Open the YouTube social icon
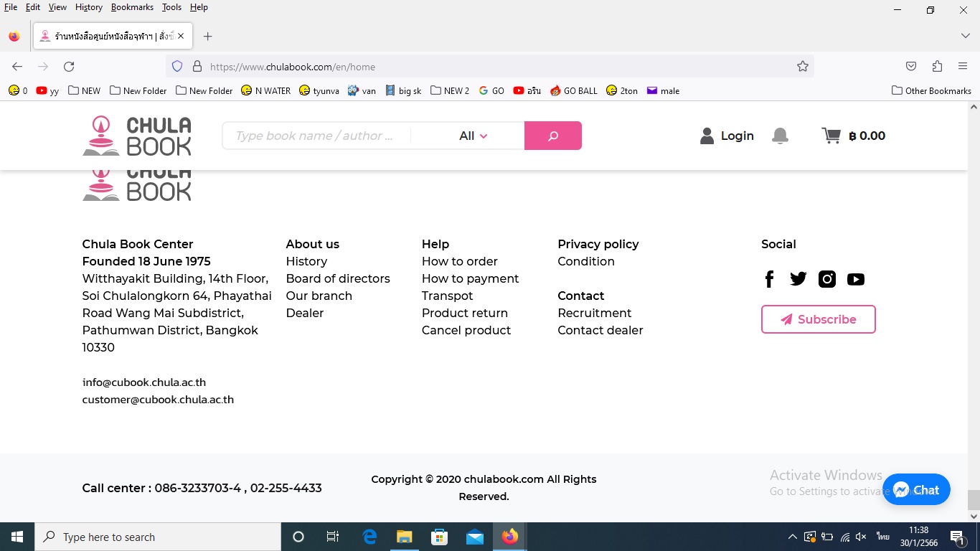Viewport: 980px width, 551px height. [x=856, y=279]
